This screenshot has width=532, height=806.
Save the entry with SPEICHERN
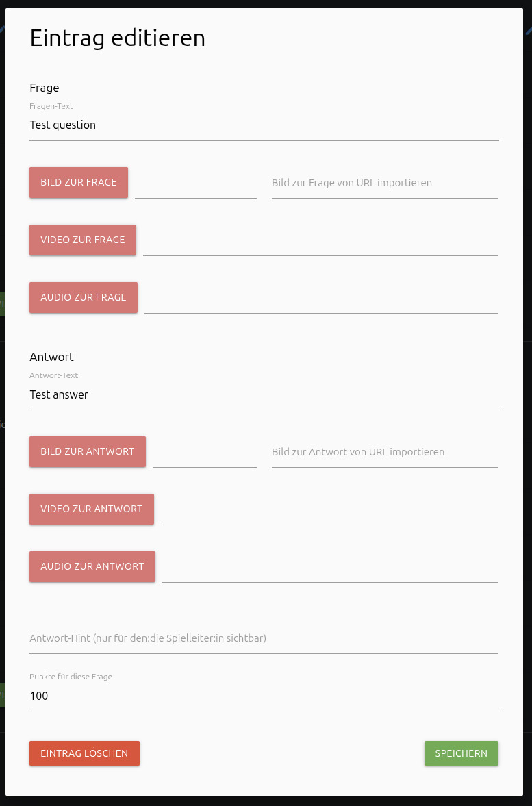pyautogui.click(x=461, y=753)
